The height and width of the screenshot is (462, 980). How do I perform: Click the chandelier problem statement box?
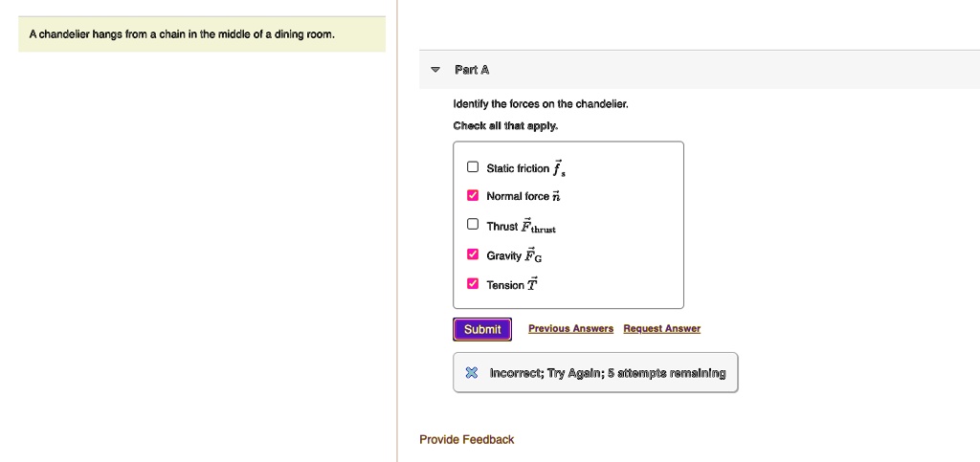202,34
